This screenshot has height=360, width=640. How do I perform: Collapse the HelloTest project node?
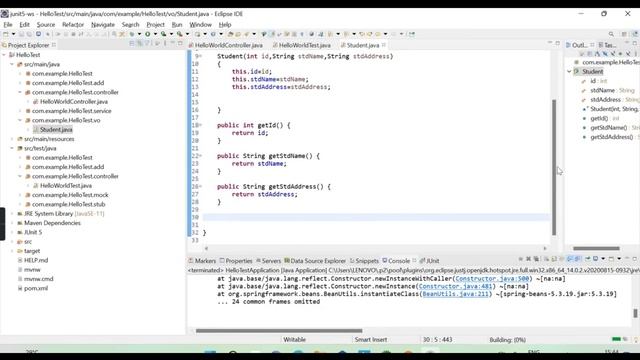click(4, 55)
